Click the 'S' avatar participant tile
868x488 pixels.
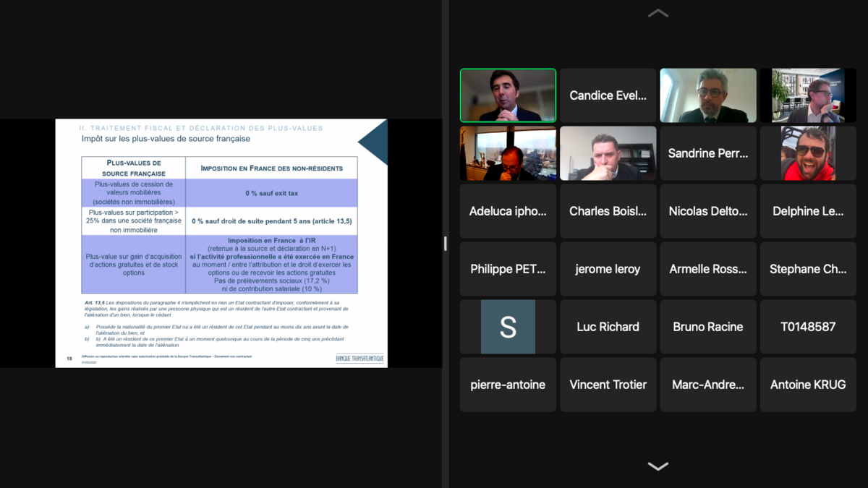pos(508,327)
